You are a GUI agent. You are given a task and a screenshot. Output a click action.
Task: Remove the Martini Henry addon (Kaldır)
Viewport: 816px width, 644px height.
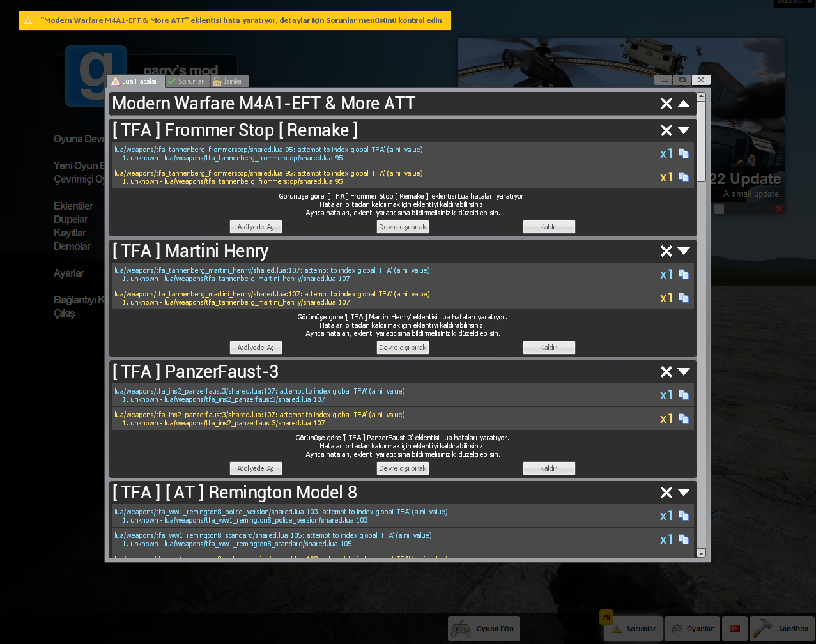tap(549, 348)
